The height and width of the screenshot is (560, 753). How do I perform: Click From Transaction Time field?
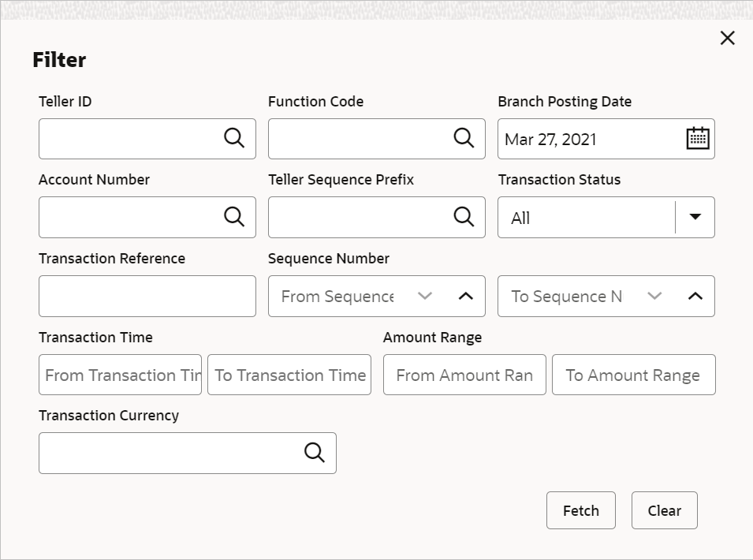120,375
